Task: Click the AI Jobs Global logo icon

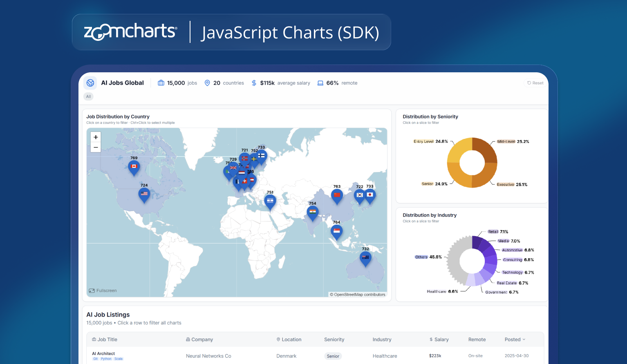Action: [90, 83]
